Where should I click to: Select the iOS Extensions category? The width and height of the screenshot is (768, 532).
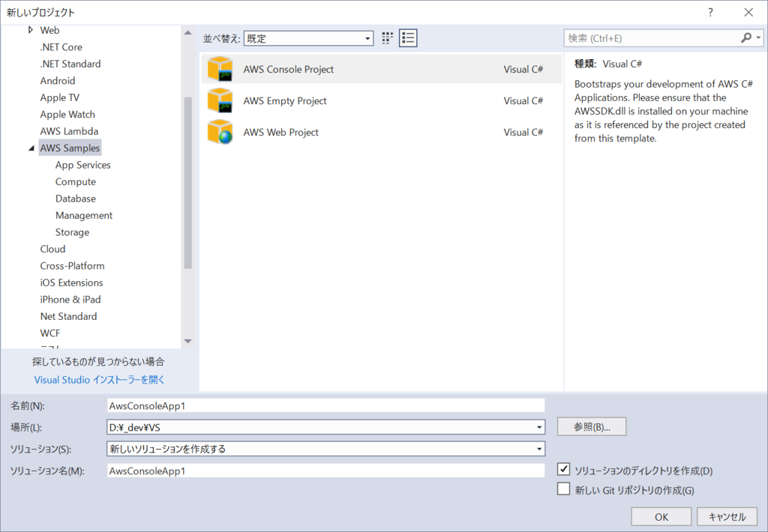click(71, 282)
